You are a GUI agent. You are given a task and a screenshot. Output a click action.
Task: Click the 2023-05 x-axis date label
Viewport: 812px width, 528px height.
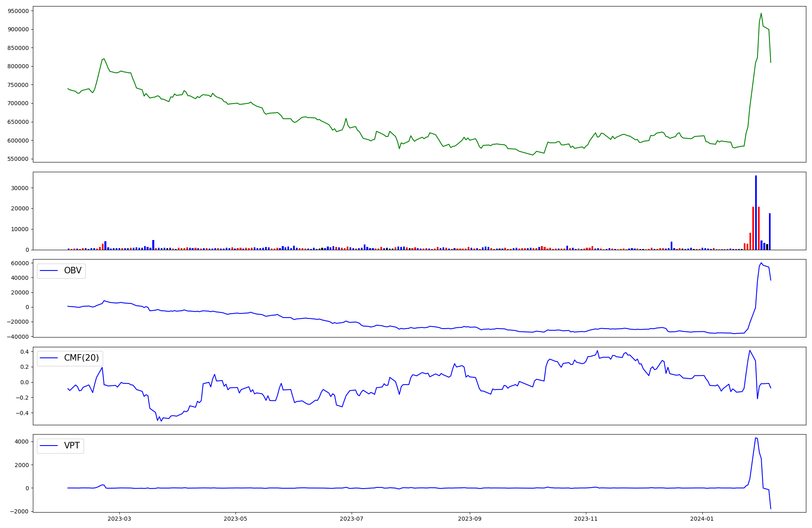point(235,519)
